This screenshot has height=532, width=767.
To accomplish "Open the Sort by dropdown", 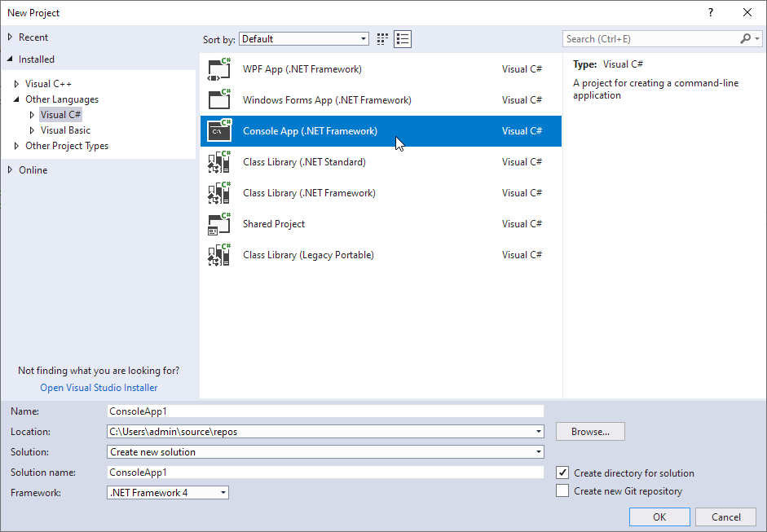I will 304,39.
